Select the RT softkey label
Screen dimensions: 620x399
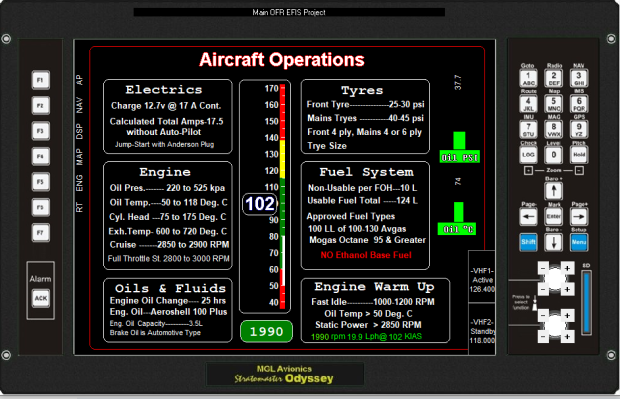[x=79, y=207]
